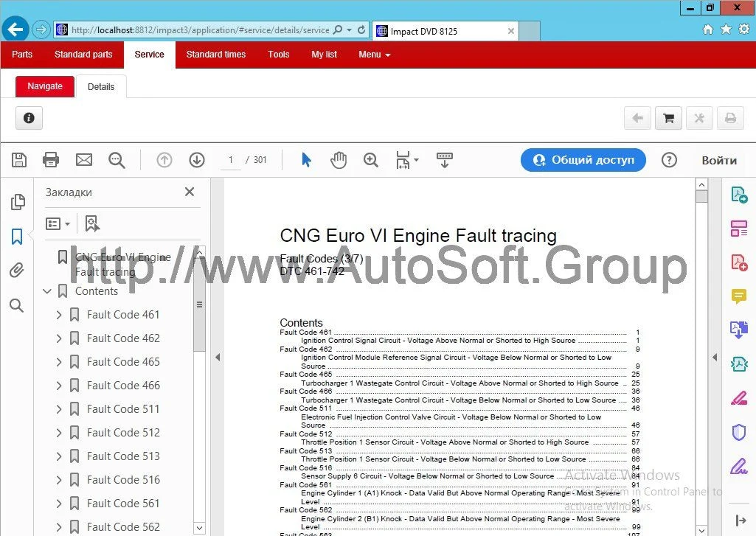Expand Fault Code 461 bookmark
Screen dimensions: 756x536
click(x=59, y=315)
